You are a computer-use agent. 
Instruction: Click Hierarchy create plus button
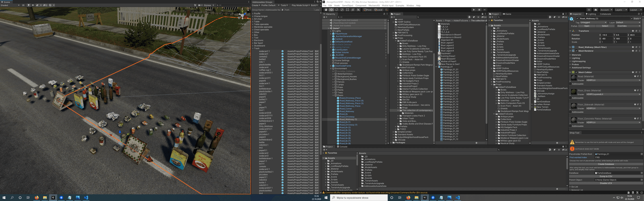(x=325, y=17)
